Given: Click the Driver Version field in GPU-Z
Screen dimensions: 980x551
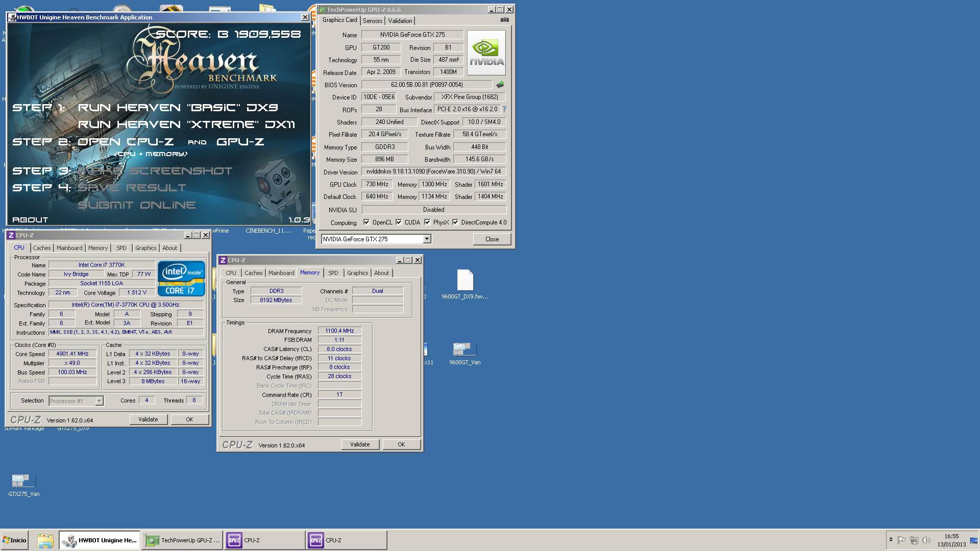Looking at the screenshot, I should pos(434,171).
